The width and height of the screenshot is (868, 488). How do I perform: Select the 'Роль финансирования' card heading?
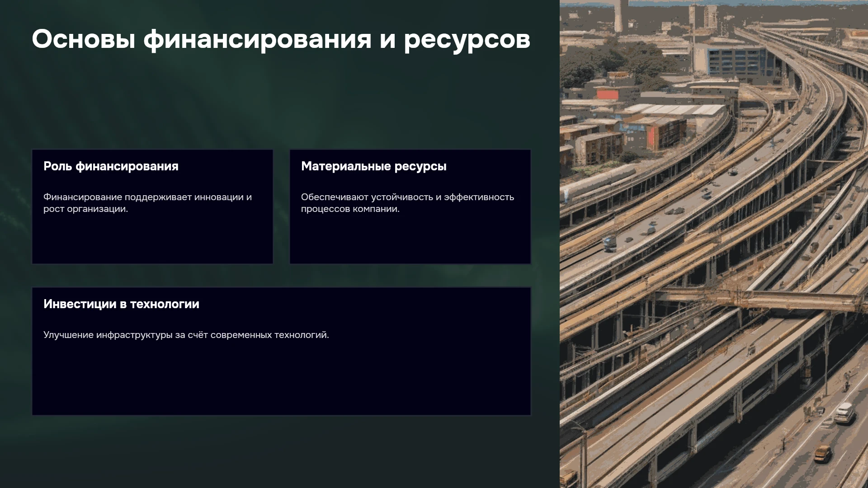click(x=111, y=166)
